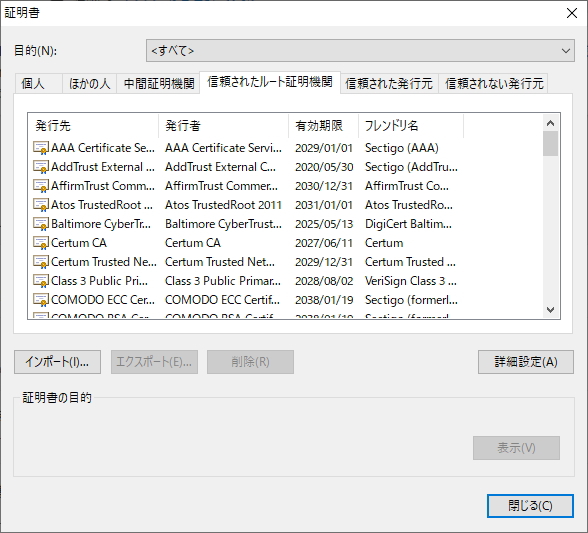Select the 'Atos TrustedRoot ...' entry
The width and height of the screenshot is (588, 533).
pos(102,205)
